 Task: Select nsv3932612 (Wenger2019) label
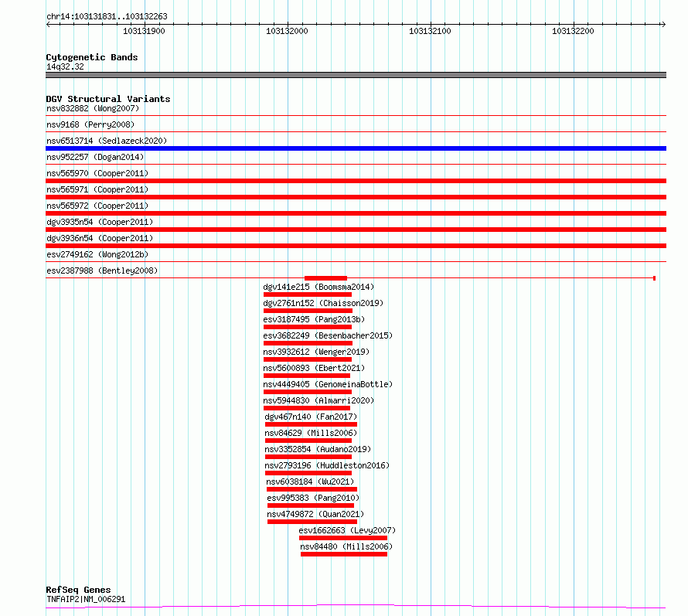(316, 352)
